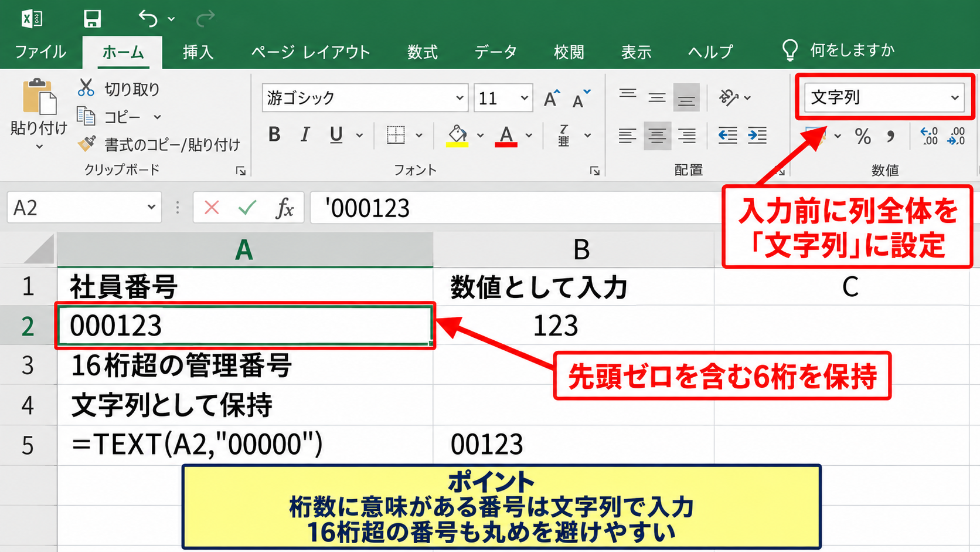Apply percent style with % icon
980x552 pixels.
863,137
